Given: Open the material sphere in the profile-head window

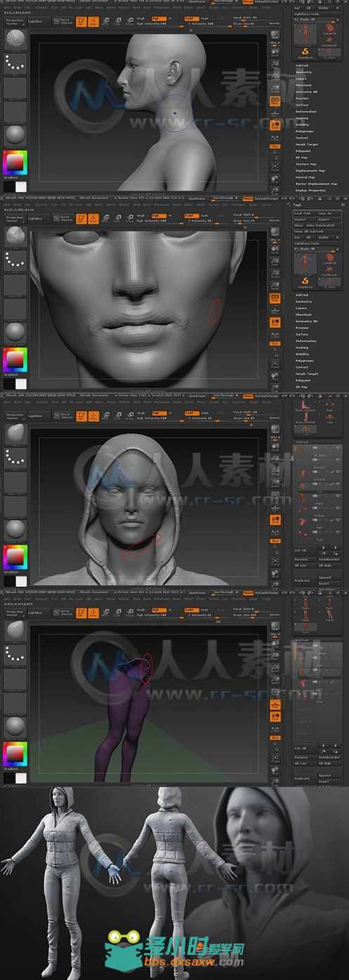Looking at the screenshot, I should [15, 135].
